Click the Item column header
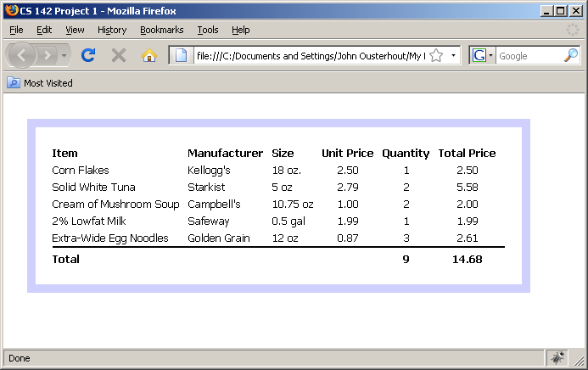This screenshot has width=588, height=370. coord(64,153)
